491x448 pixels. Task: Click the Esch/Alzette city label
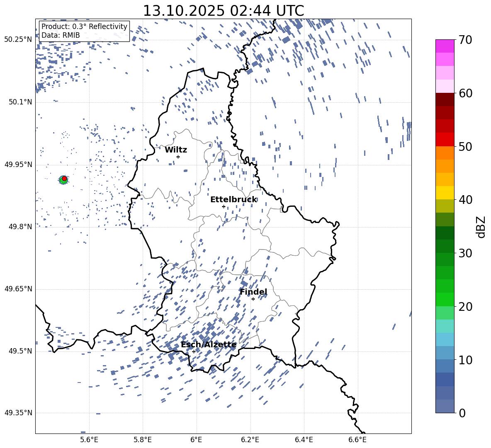(209, 345)
